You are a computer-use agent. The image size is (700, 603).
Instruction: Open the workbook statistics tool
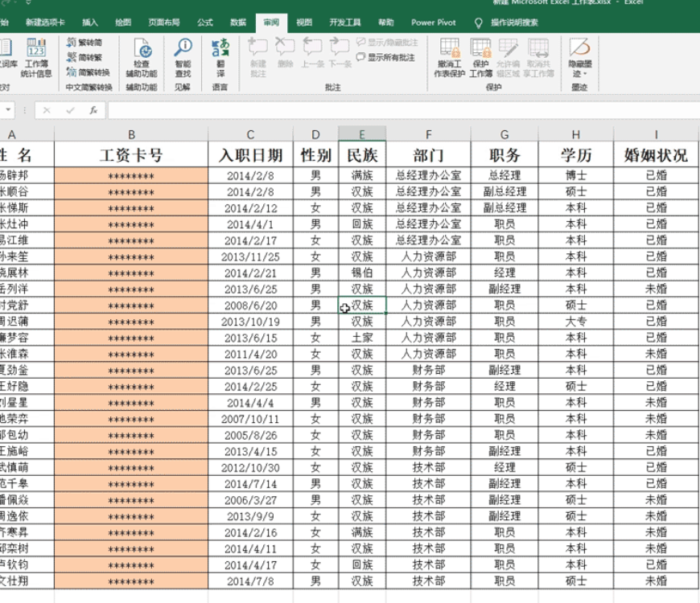pyautogui.click(x=36, y=59)
